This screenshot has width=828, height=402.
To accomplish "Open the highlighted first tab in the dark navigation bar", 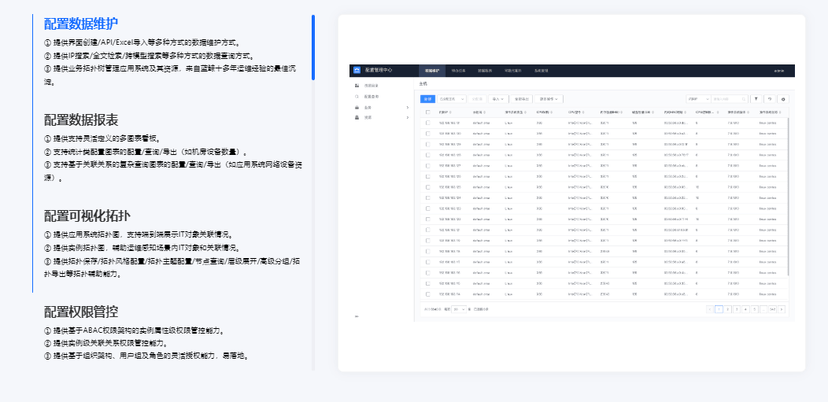I will click(432, 70).
